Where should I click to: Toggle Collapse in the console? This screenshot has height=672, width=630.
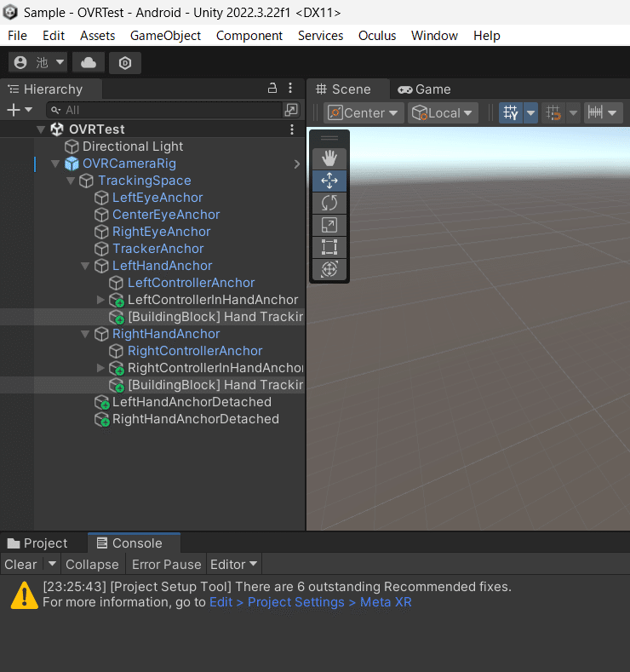(92, 565)
